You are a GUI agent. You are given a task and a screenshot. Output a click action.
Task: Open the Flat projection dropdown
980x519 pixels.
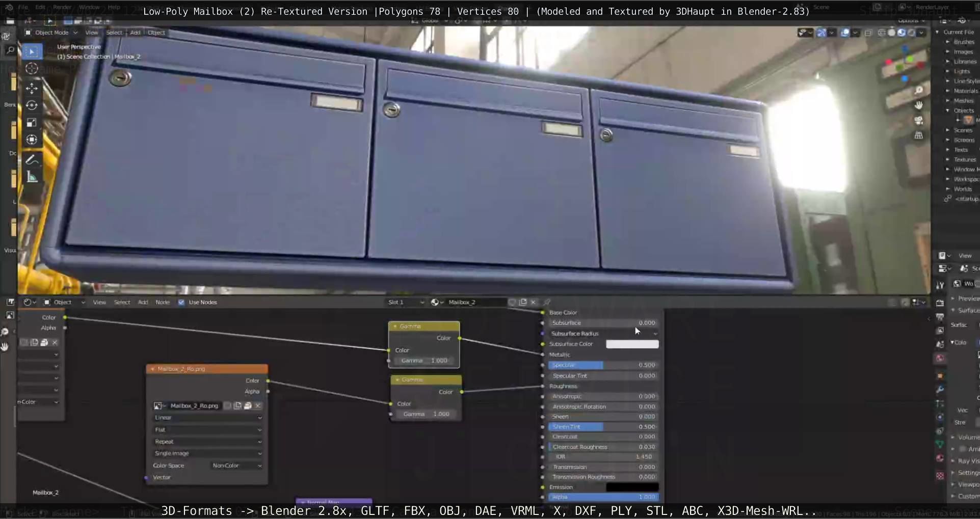208,430
